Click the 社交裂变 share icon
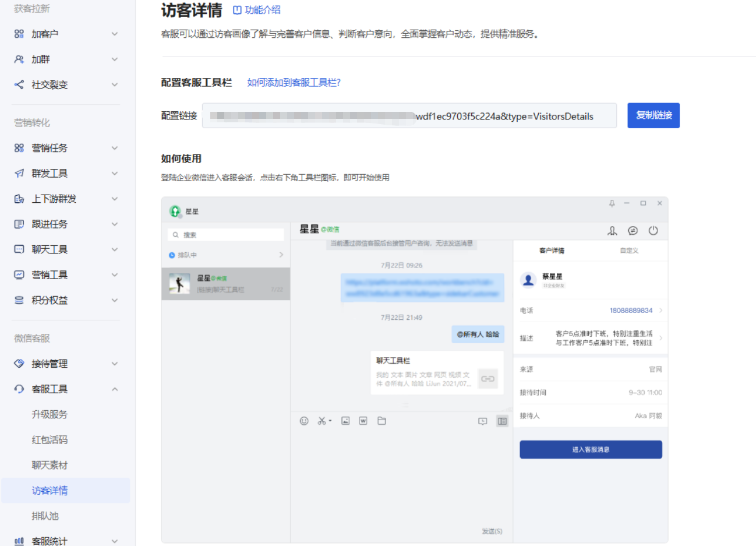This screenshot has height=546, width=756. 19,84
